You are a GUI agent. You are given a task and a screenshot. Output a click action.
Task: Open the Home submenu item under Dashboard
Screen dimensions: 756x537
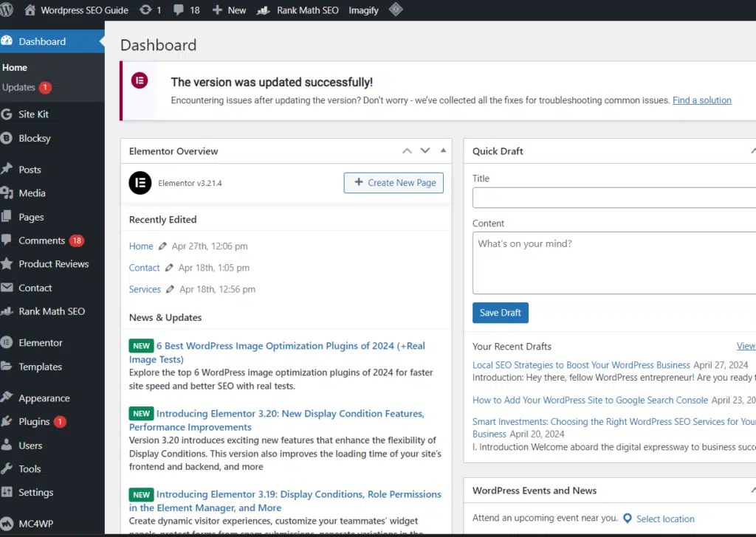(x=15, y=67)
